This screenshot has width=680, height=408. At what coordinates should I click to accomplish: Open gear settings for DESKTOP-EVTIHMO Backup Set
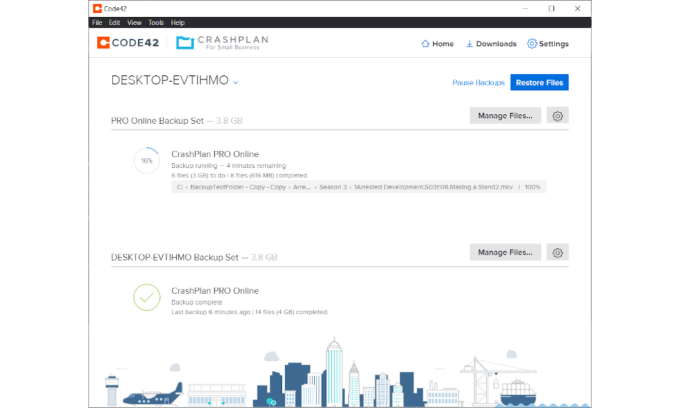pyautogui.click(x=558, y=252)
